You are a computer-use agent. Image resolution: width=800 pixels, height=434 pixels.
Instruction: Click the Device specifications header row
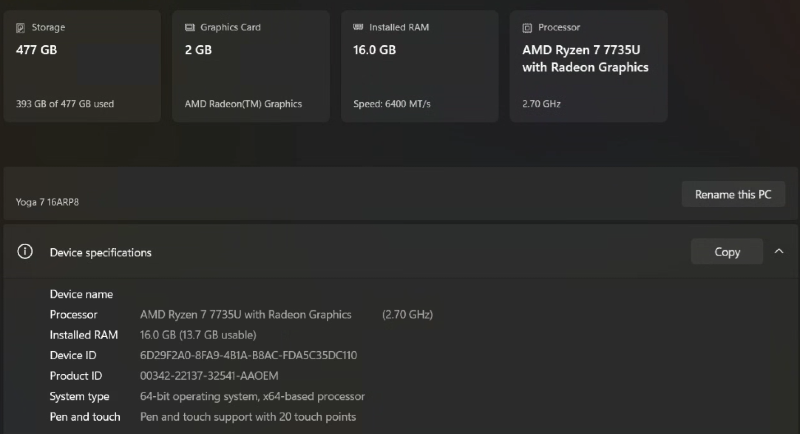(350, 252)
